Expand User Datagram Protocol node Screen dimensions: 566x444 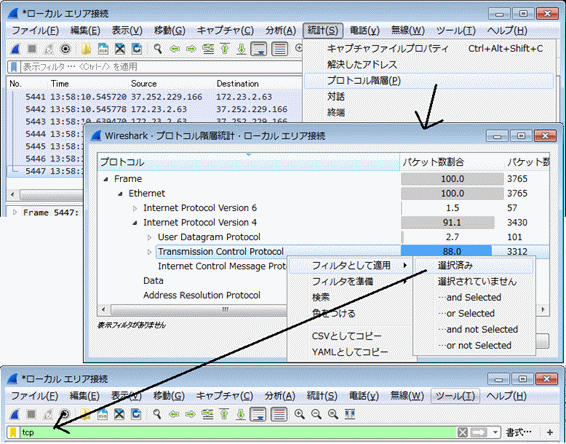pyautogui.click(x=149, y=238)
